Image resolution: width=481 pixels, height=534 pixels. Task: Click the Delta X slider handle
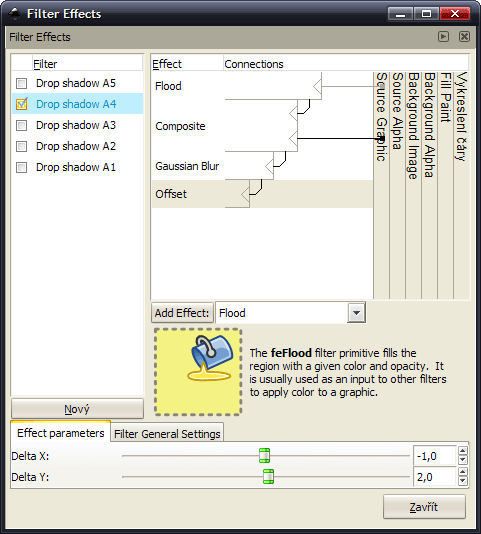pos(264,456)
